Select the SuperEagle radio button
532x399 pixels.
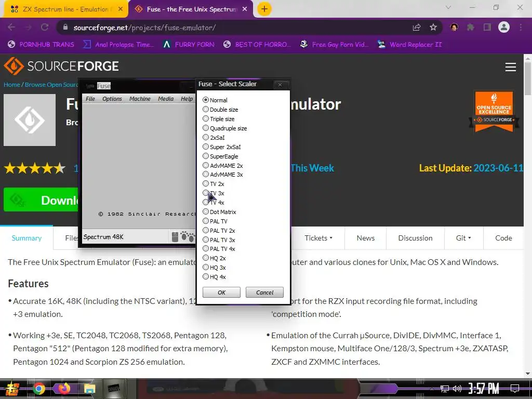pyautogui.click(x=206, y=156)
